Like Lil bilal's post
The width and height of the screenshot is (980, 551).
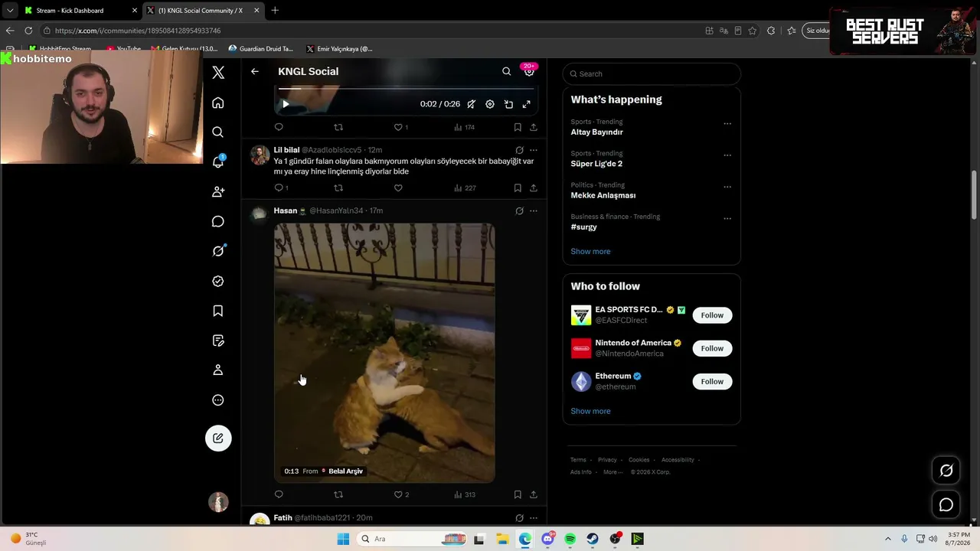click(398, 187)
